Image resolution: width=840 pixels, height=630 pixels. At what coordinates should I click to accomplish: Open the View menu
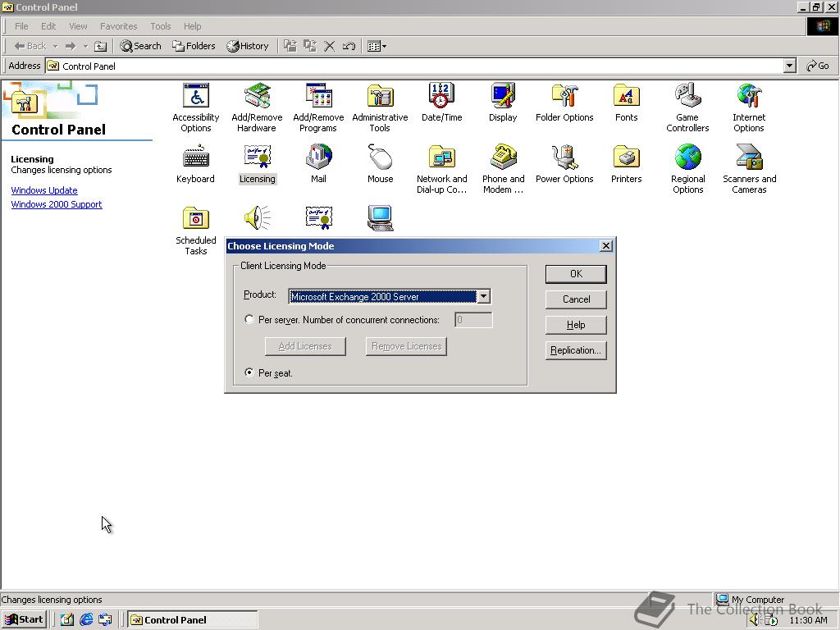coord(78,26)
